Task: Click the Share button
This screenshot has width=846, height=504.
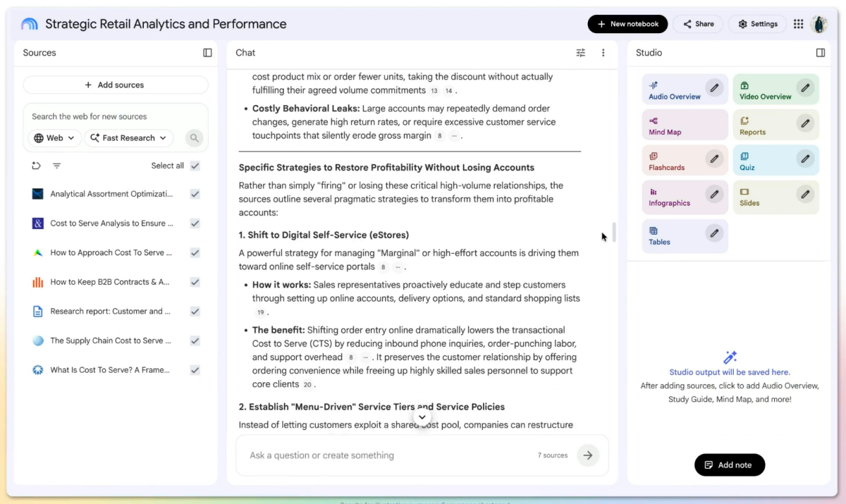Action: (x=698, y=24)
